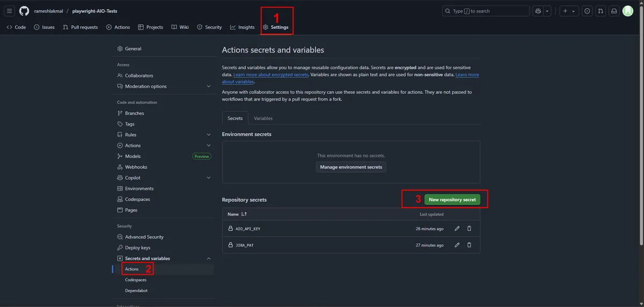Click the playwright-AIO-Tests repository link

[95, 11]
